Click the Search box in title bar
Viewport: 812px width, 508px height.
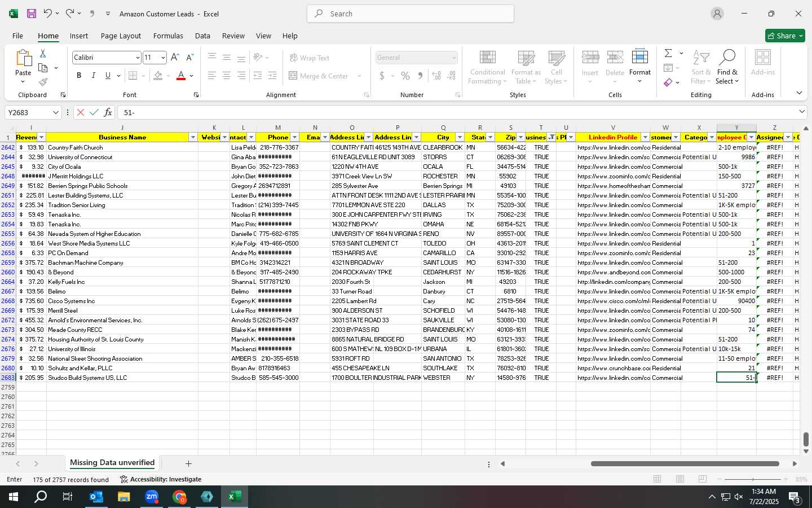[x=411, y=14]
